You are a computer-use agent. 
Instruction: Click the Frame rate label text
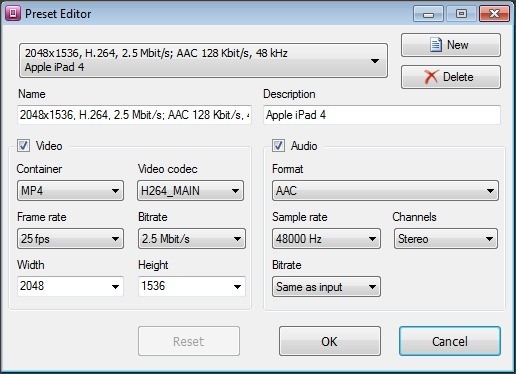point(42,217)
